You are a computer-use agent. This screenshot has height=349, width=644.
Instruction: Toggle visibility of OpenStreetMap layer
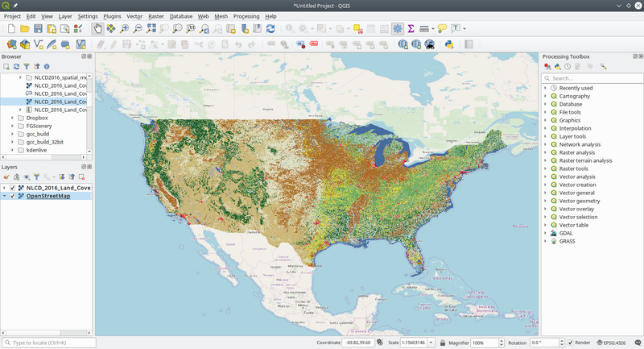coord(12,196)
